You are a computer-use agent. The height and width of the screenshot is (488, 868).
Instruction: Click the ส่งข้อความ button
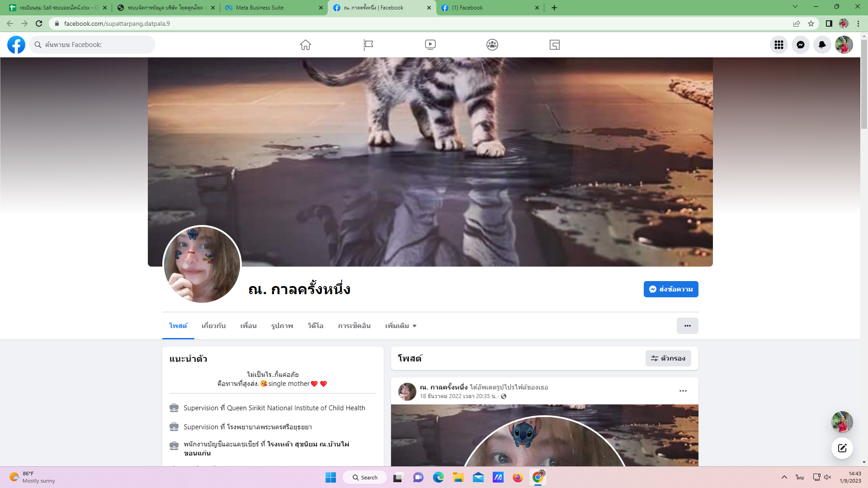[x=671, y=289]
